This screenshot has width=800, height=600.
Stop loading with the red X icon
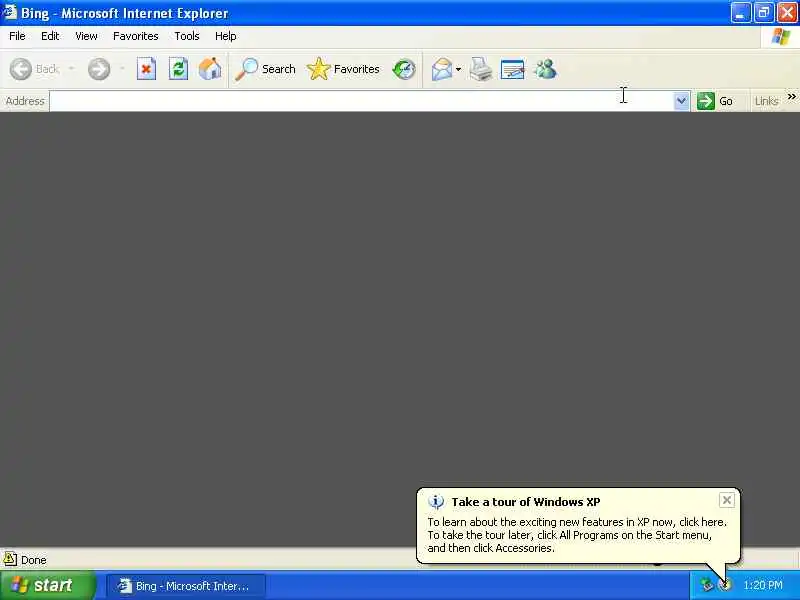click(146, 69)
